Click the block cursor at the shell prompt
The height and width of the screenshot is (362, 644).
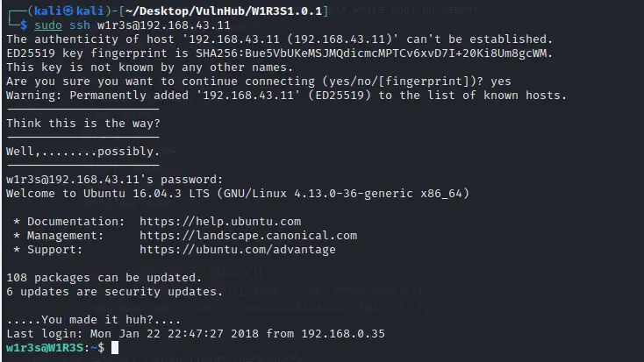tap(115, 348)
